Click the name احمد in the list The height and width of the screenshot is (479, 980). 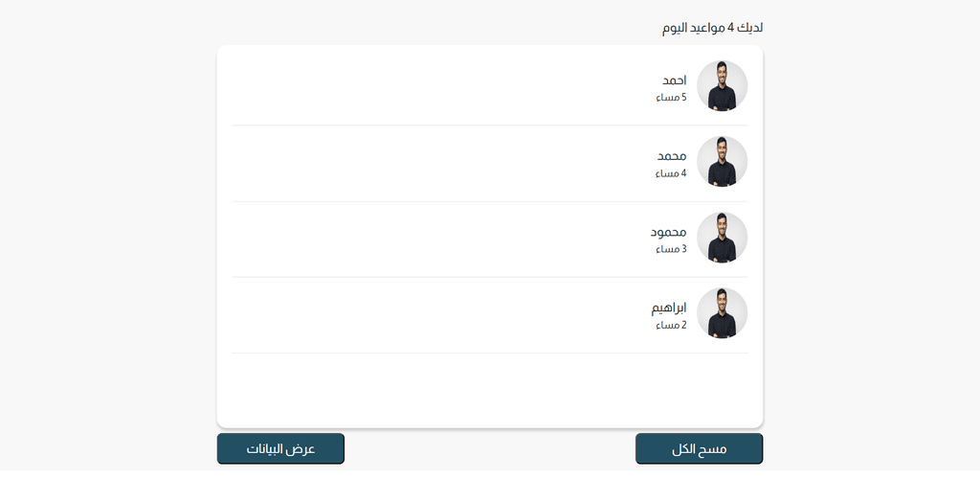675,80
